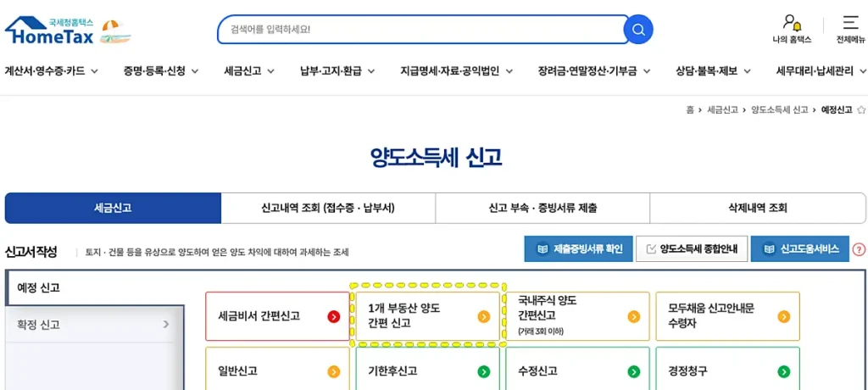Open 1개 부동산 양도 간편 신고 card
The width and height of the screenshot is (868, 390).
427,316
